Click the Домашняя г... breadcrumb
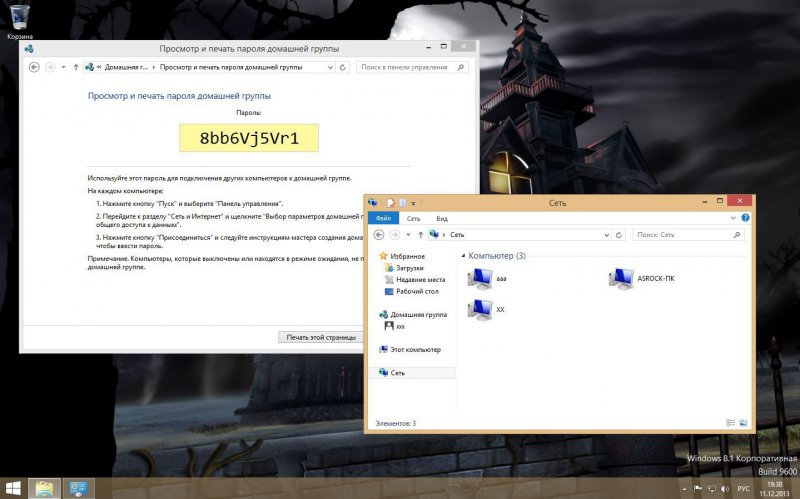 pos(126,67)
